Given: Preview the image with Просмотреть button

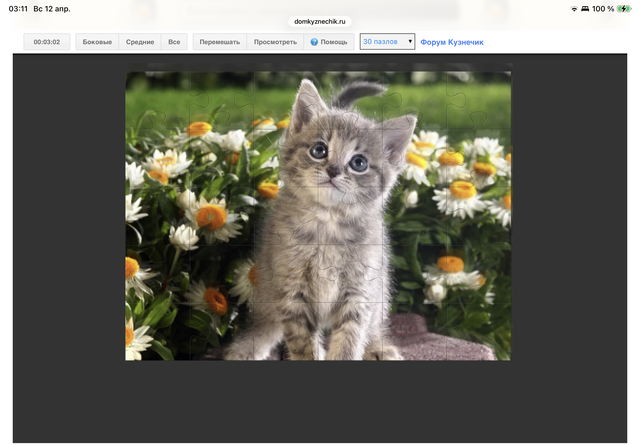Looking at the screenshot, I should click(275, 43).
